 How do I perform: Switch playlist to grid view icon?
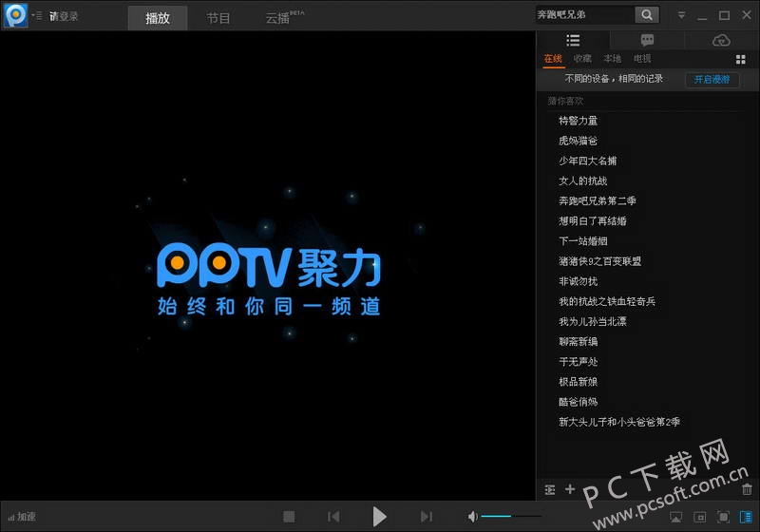tap(741, 59)
